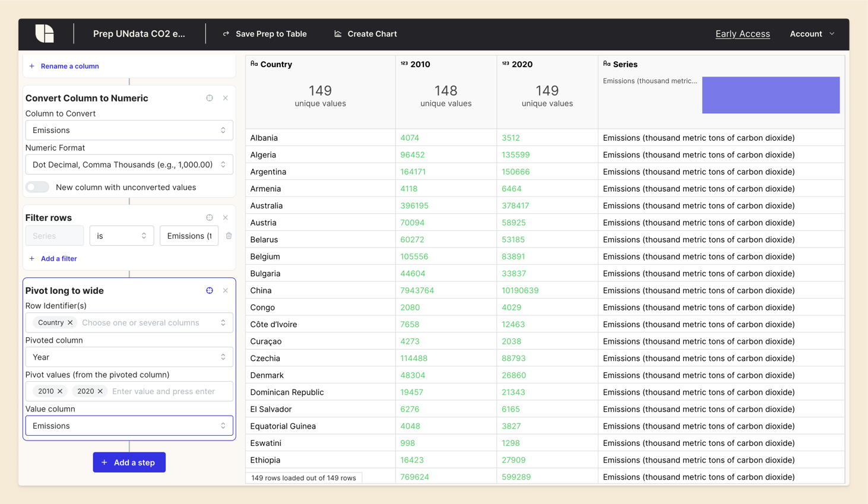Open the Numeric Format dropdown
The width and height of the screenshot is (868, 504).
click(x=129, y=165)
